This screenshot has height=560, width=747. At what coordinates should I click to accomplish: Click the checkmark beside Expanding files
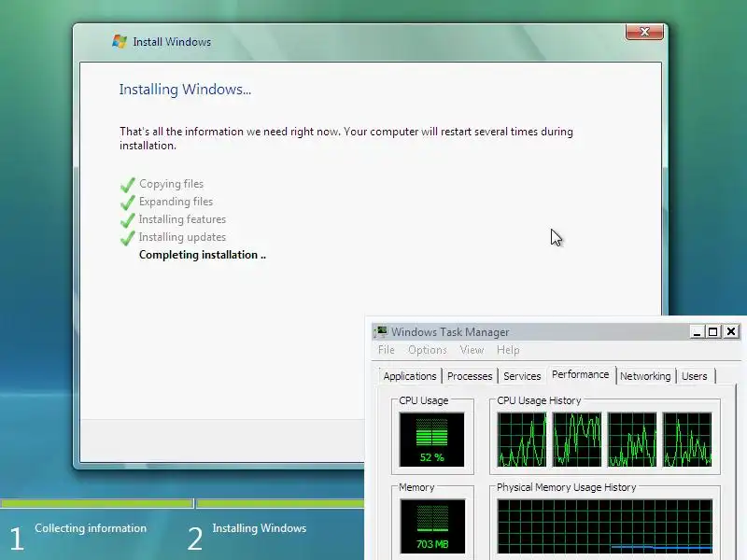click(128, 202)
